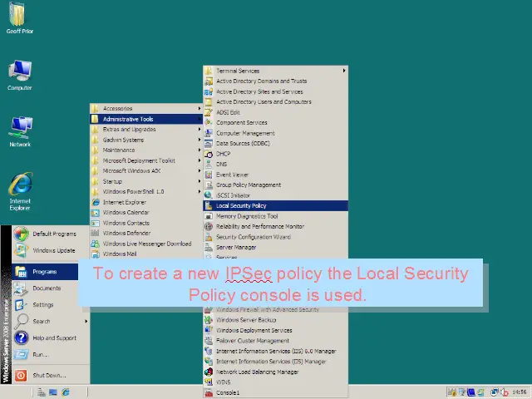This screenshot has width=532, height=399.
Task: Click Show Desktop quick launch icon
Action: pos(53,392)
